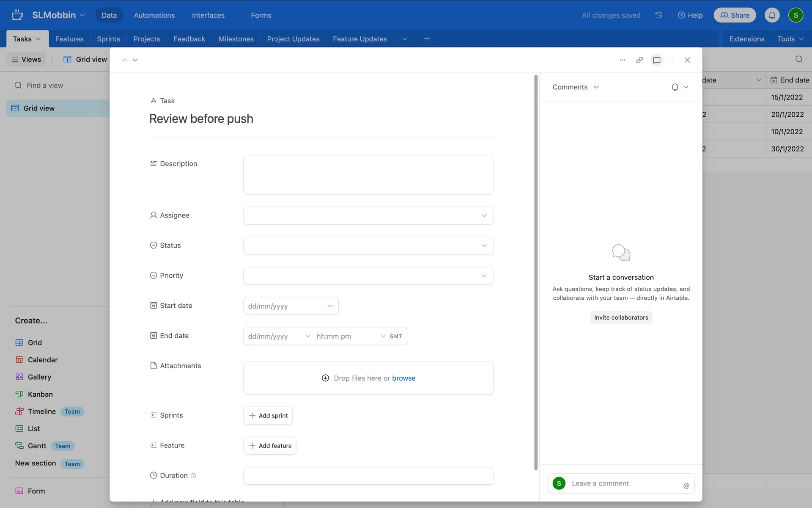Viewport: 812px width, 508px height.
Task: Switch to the Sprints table tab
Action: point(108,39)
